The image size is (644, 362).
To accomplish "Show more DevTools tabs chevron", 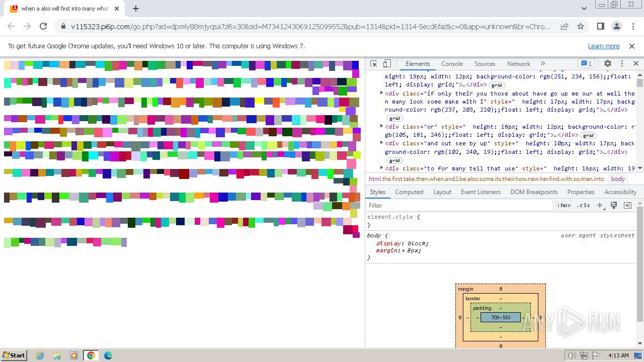I will pos(543,64).
